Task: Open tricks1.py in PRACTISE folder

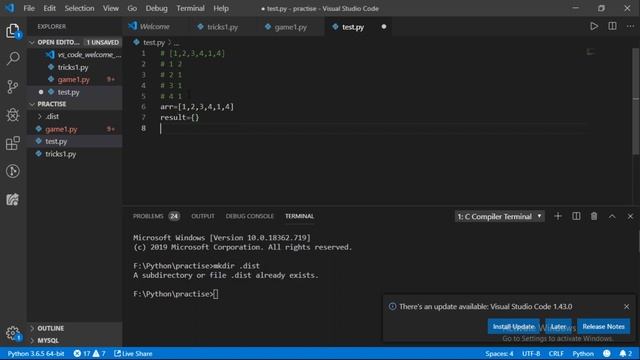Action: point(75,154)
